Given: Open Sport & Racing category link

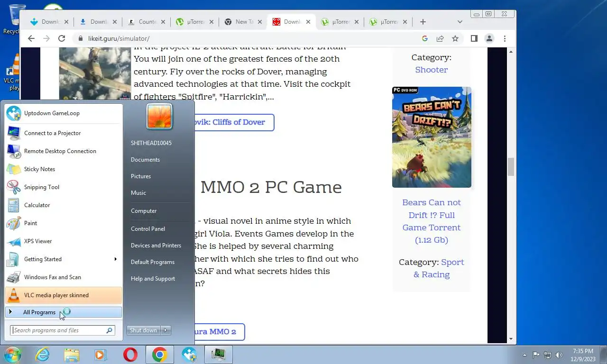Looking at the screenshot, I should (439, 268).
